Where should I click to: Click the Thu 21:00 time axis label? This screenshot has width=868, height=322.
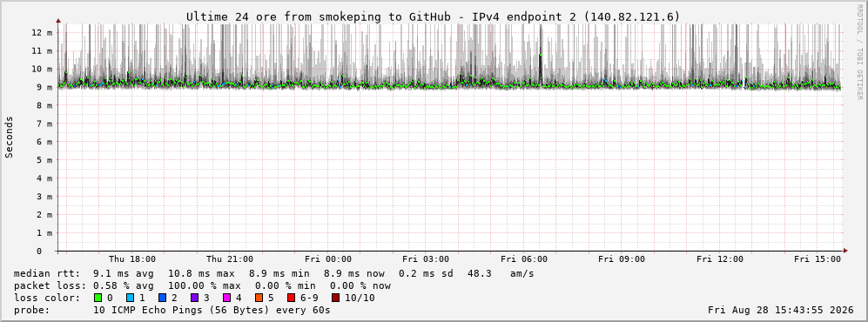click(230, 259)
